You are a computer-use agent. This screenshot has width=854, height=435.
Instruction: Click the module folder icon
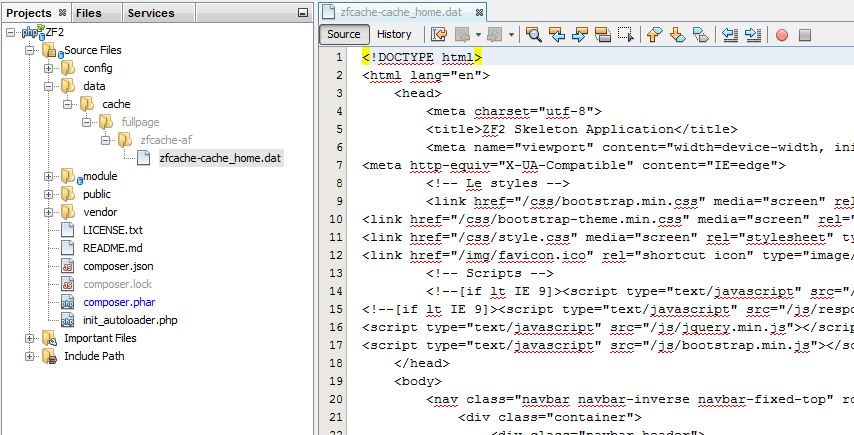tap(70, 176)
